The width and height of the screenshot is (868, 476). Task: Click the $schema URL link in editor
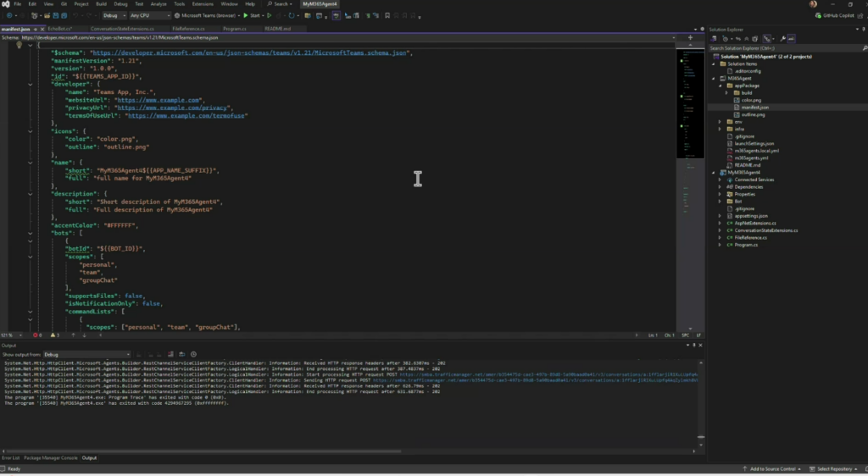250,53
